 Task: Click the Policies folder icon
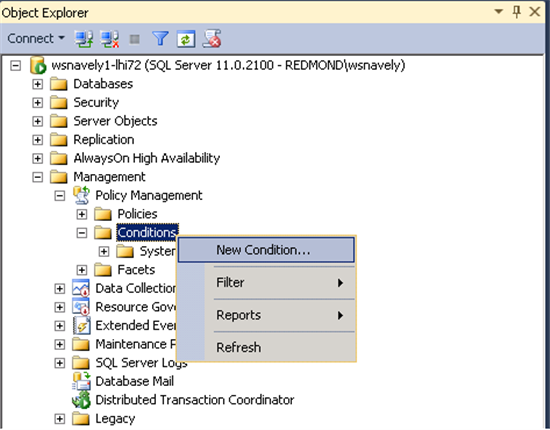(x=103, y=214)
